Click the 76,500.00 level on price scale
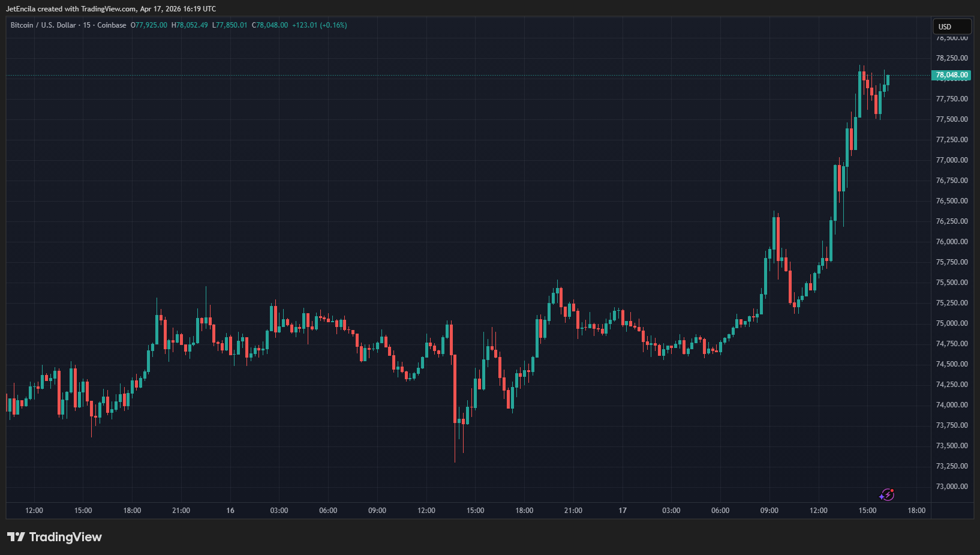 (x=951, y=201)
